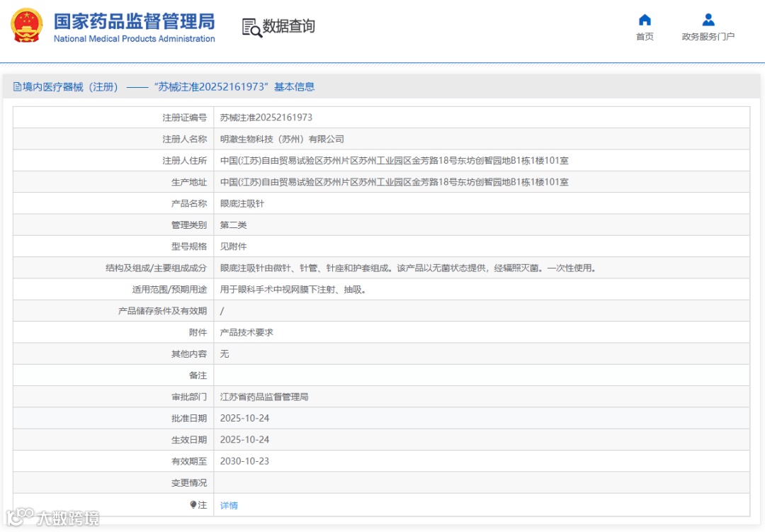
Task: Click registration number 苏械注准20252161973 value
Action: tap(266, 118)
